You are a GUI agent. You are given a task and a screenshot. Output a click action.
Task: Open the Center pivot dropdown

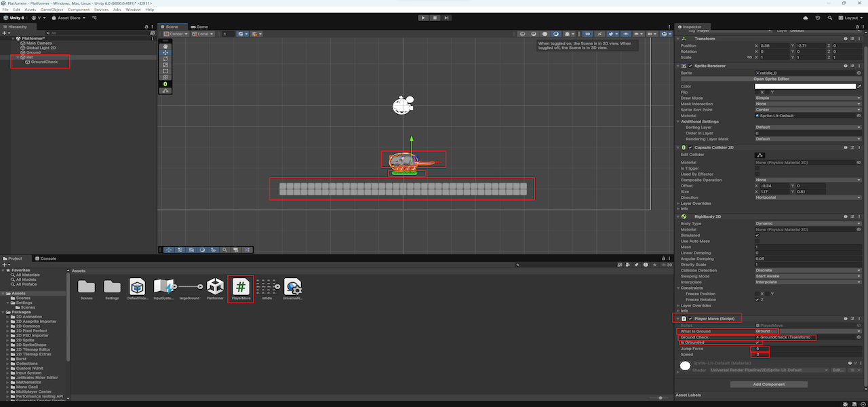coord(176,34)
